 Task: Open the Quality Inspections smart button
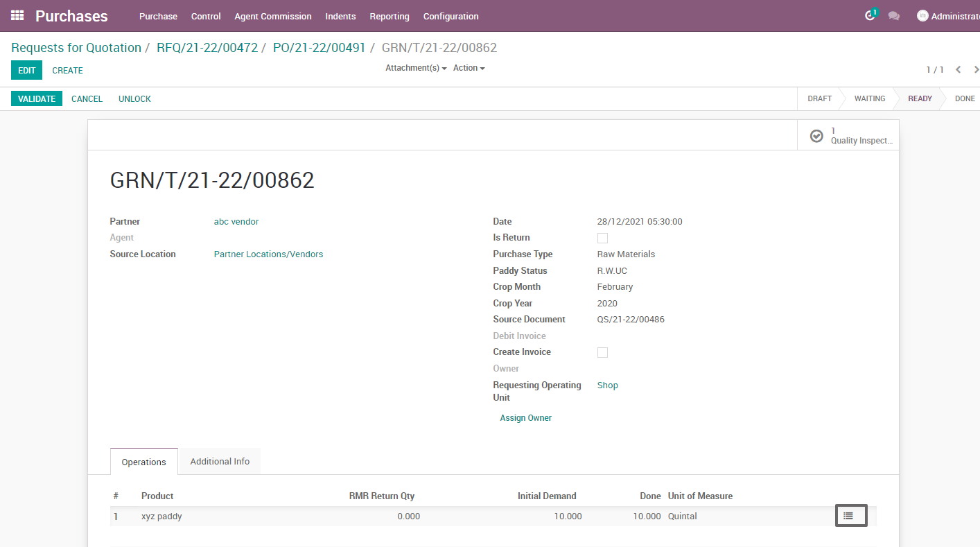click(849, 135)
